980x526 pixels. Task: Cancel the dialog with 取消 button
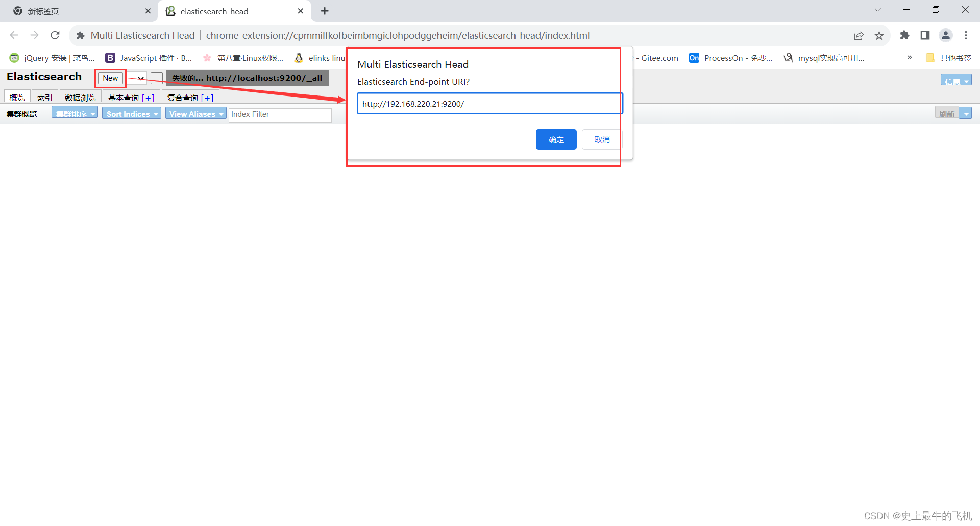coord(602,139)
